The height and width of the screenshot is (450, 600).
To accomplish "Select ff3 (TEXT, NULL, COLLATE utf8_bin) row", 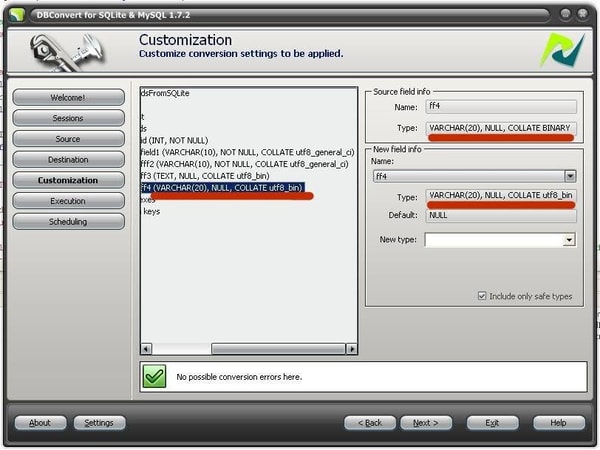I will pos(205,176).
